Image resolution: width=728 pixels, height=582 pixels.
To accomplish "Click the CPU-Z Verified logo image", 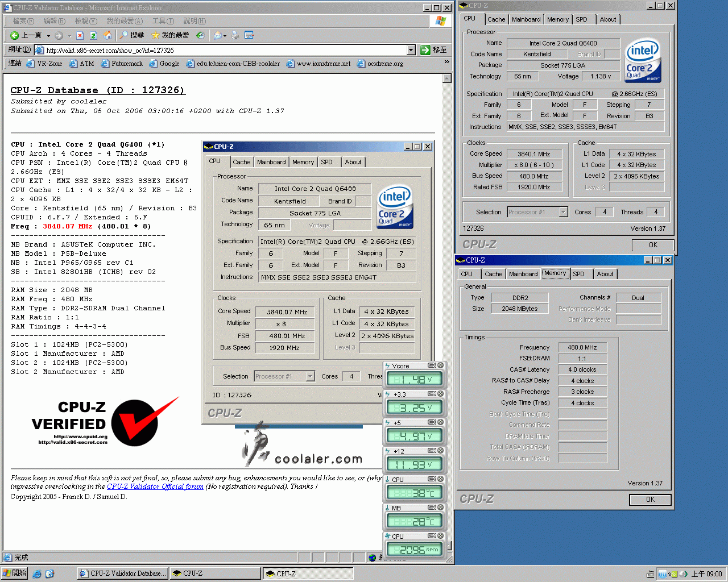I will pos(105,422).
